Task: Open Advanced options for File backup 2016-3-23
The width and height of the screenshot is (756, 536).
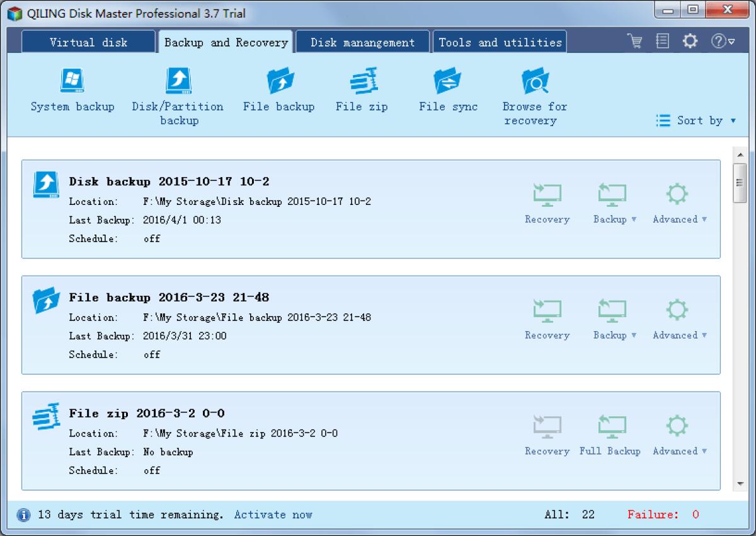Action: pos(678,317)
